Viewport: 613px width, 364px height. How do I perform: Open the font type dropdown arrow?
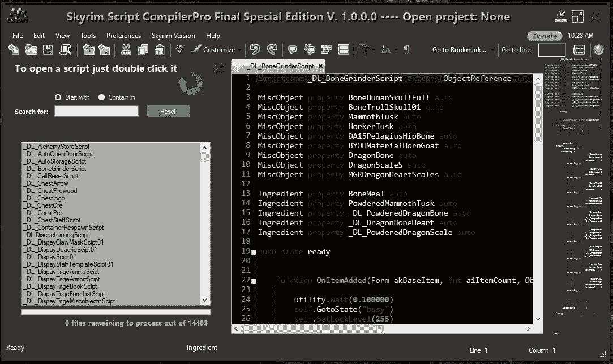(x=374, y=50)
